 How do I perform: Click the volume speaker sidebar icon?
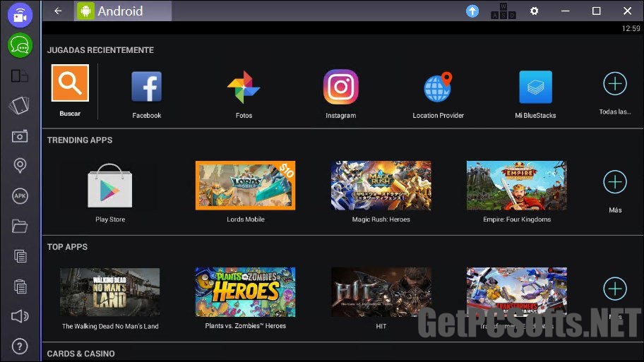[x=20, y=316]
